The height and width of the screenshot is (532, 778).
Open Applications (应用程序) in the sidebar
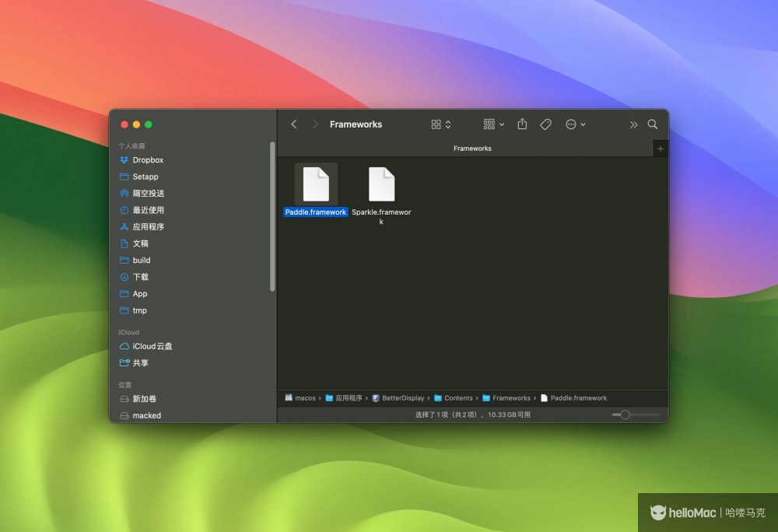148,227
